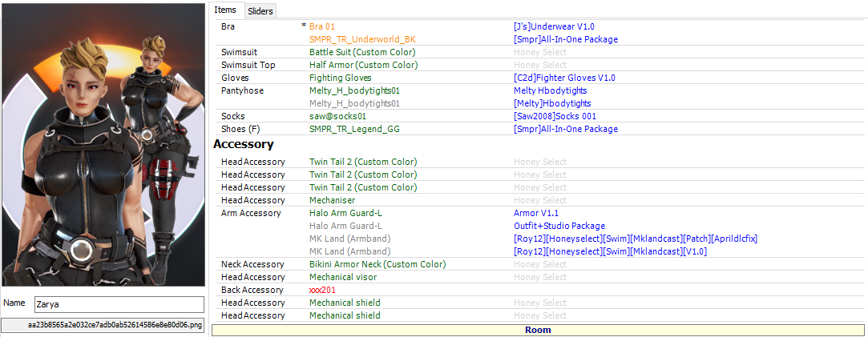The width and height of the screenshot is (868, 337).
Task: Open the [Saw2008]Socks 001 link
Action: click(x=555, y=116)
